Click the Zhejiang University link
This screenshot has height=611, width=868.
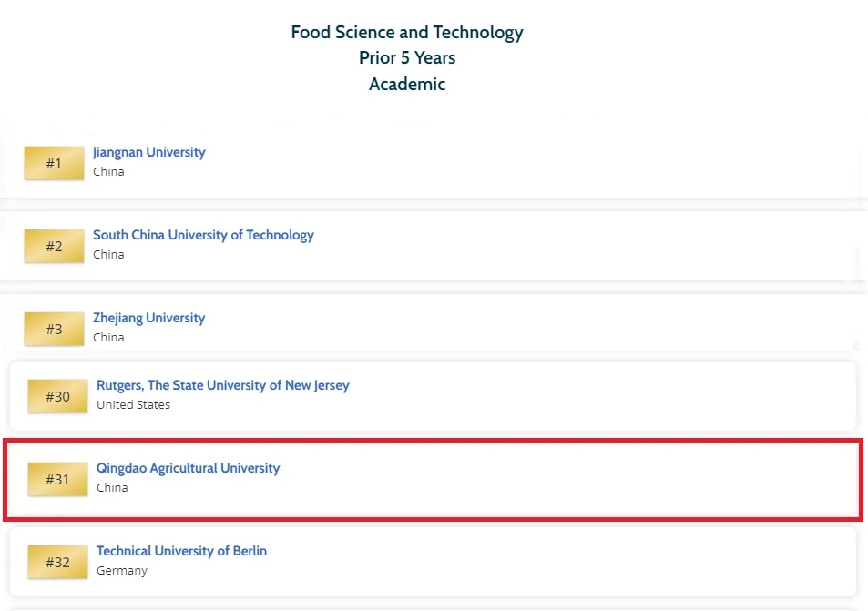(149, 318)
